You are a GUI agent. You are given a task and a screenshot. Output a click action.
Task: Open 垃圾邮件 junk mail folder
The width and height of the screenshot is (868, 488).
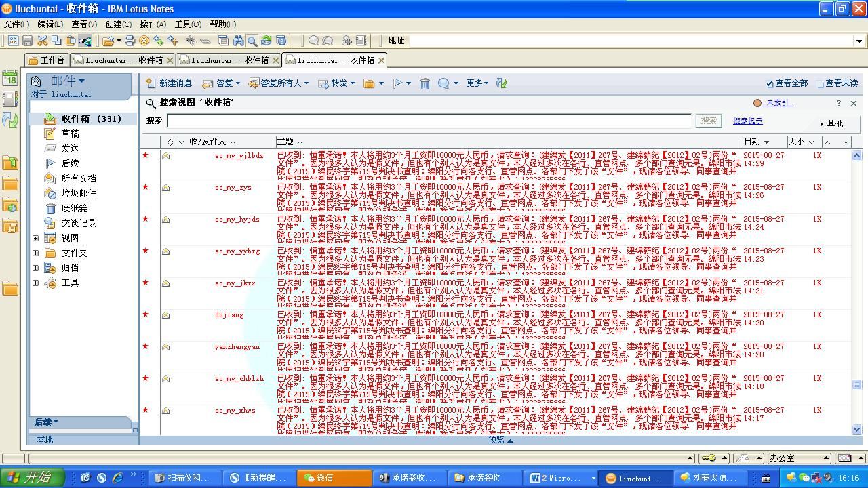(78, 193)
